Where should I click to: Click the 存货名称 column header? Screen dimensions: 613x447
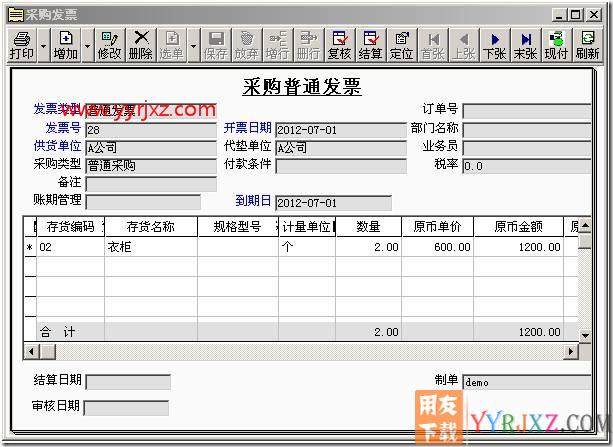click(x=151, y=226)
